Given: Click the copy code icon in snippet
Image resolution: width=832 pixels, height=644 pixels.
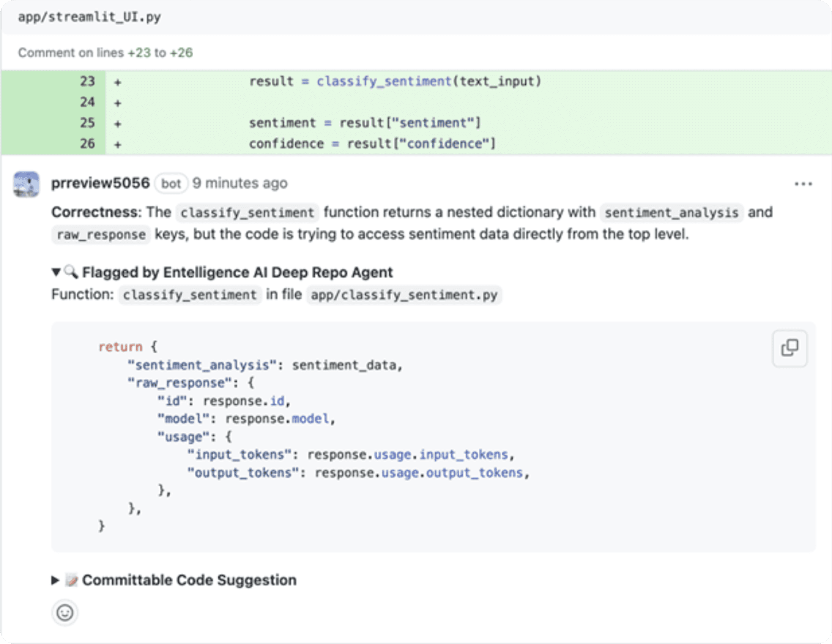Looking at the screenshot, I should (x=789, y=348).
